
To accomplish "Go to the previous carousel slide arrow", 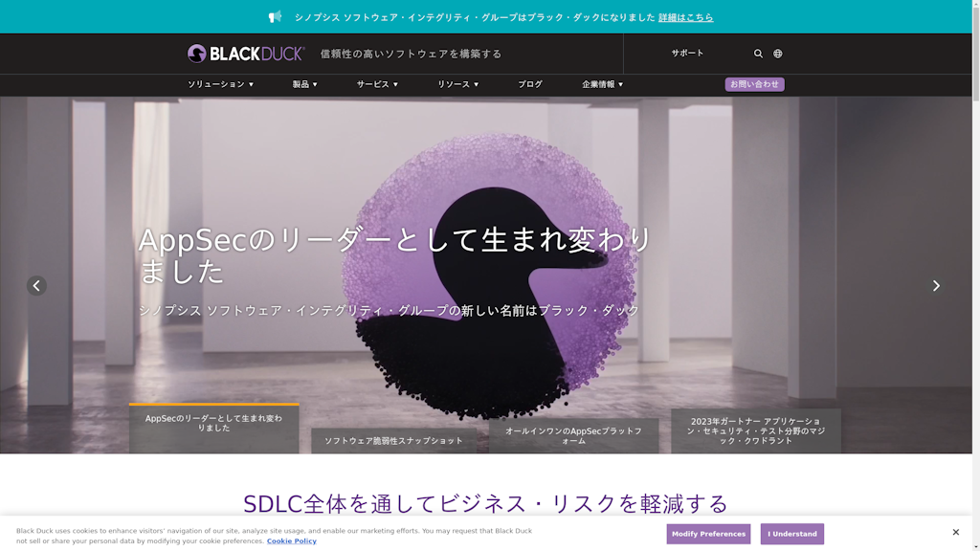I will pos(37,284).
